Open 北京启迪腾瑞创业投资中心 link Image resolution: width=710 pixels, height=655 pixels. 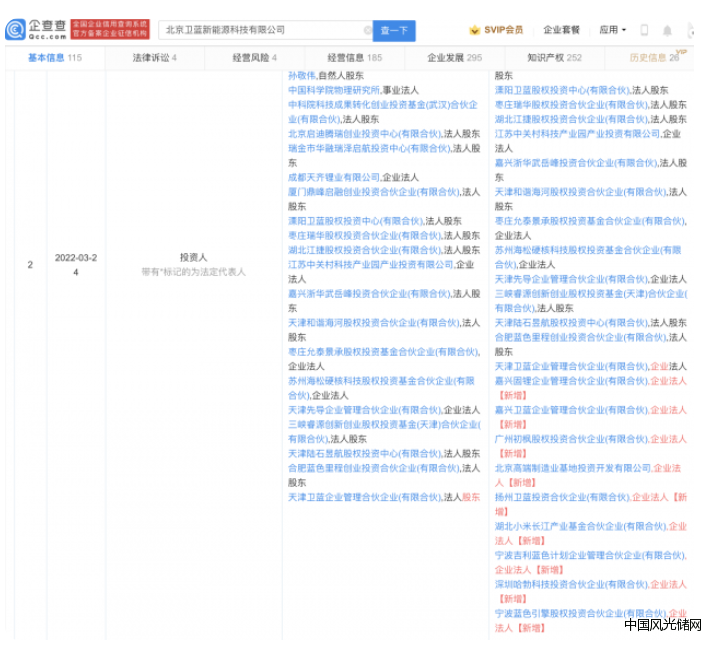[364, 134]
